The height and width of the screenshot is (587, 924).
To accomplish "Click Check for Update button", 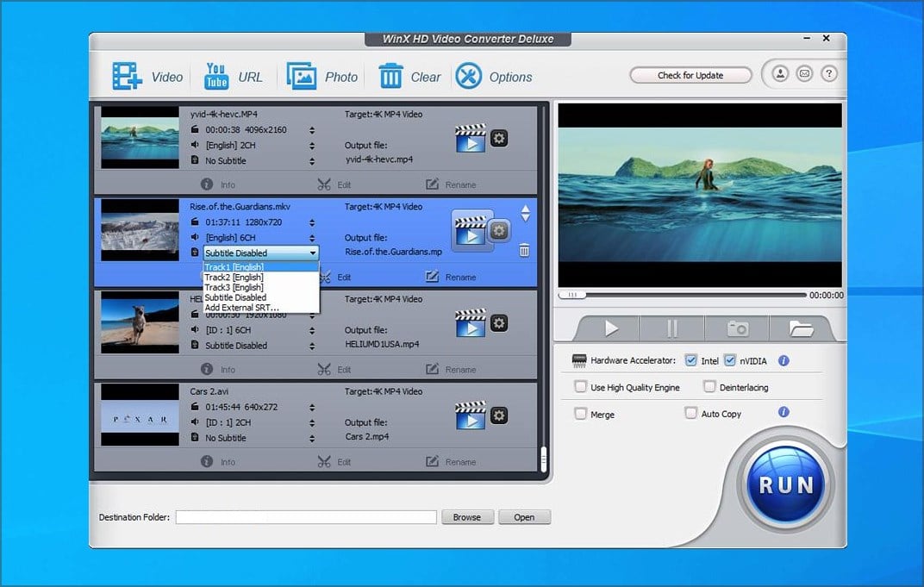I will [x=690, y=76].
